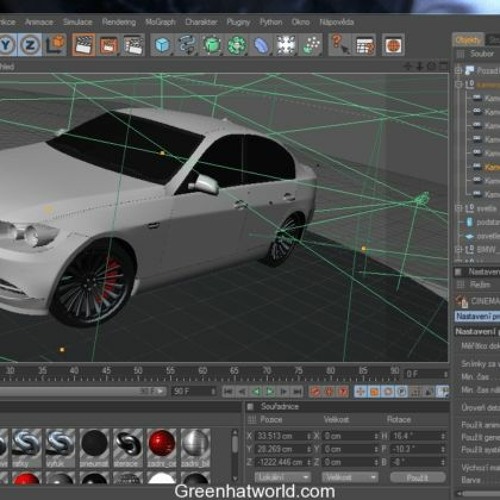This screenshot has height=500, width=500.
Task: Click the particle emitter dots icon
Action: coord(310,45)
